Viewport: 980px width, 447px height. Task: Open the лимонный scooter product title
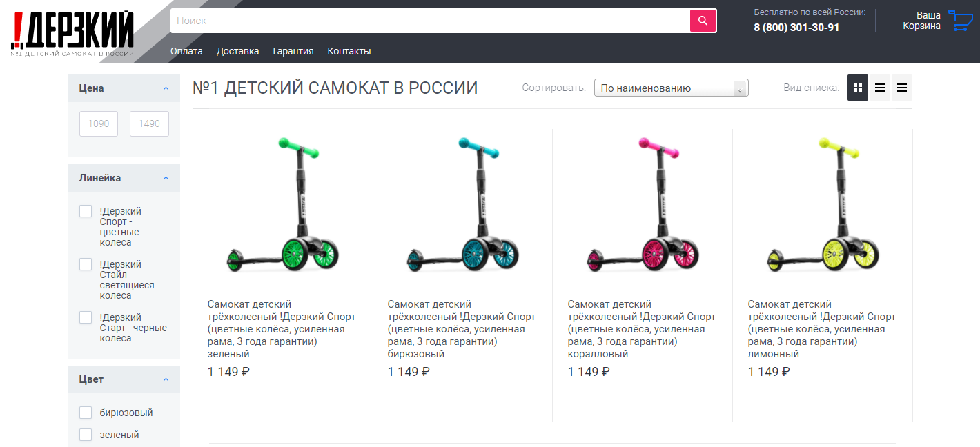(822, 329)
